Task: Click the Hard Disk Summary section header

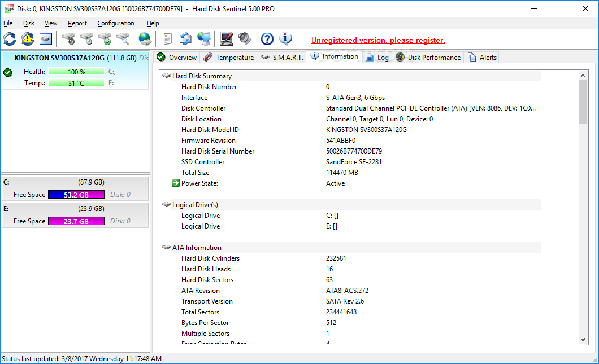Action: point(350,76)
